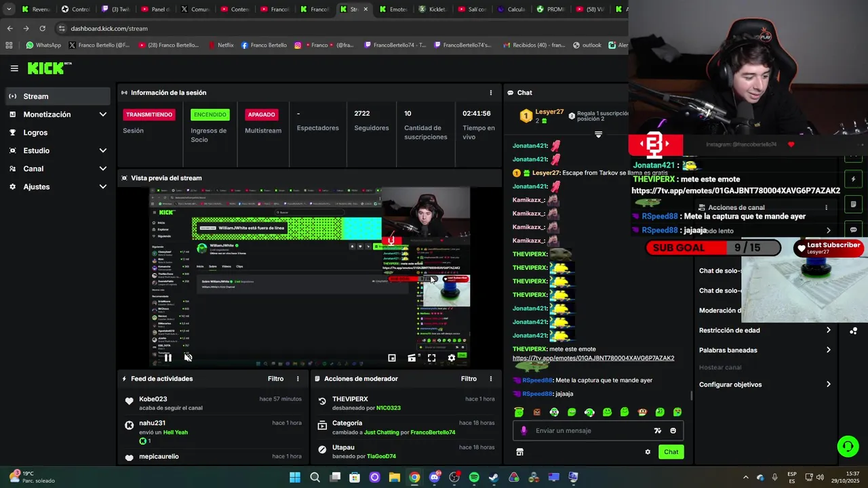The width and height of the screenshot is (868, 488).
Task: Open session info three-dot menu
Action: [x=491, y=93]
